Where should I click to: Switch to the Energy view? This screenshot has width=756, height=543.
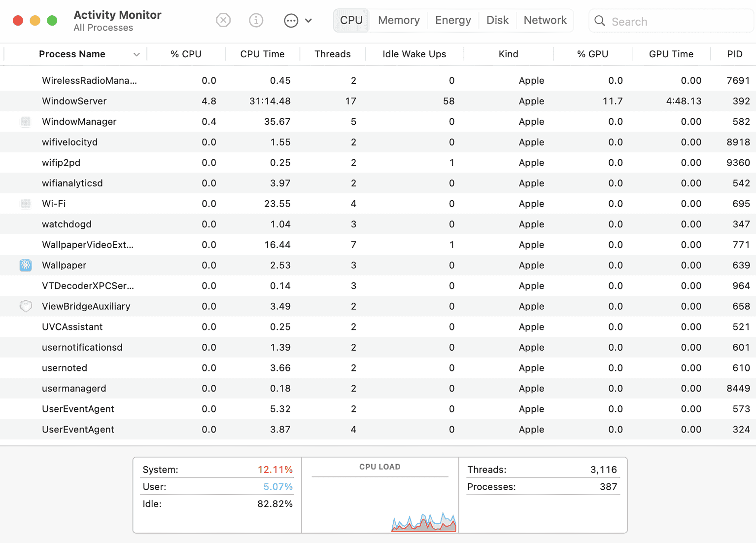pos(452,20)
